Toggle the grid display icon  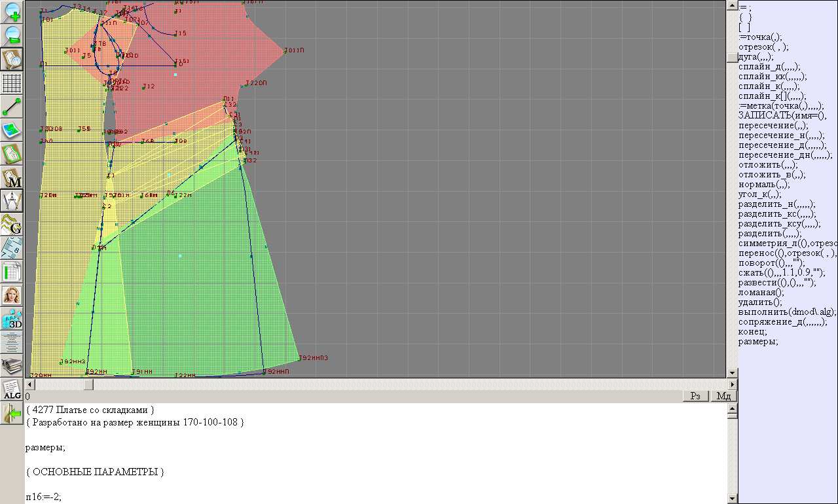click(x=12, y=83)
